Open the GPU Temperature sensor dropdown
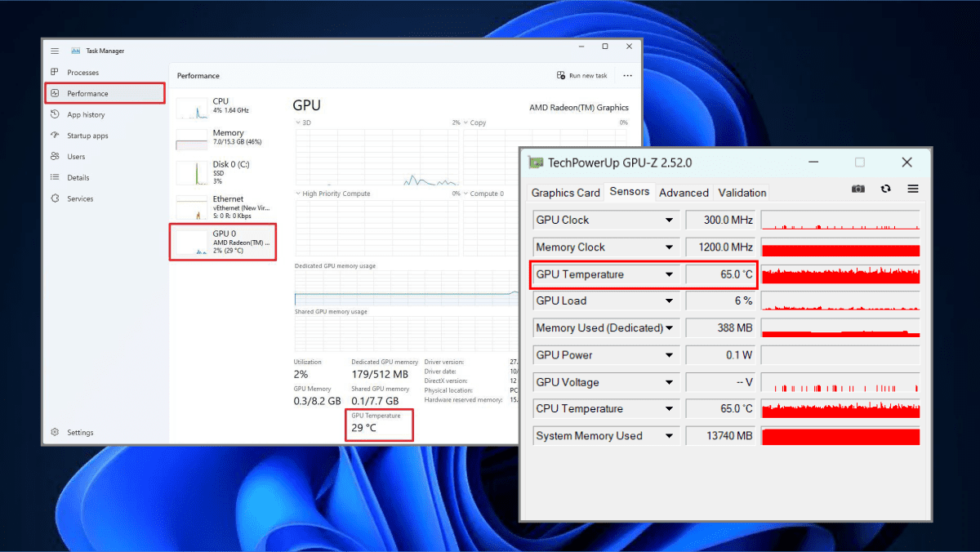 (668, 274)
